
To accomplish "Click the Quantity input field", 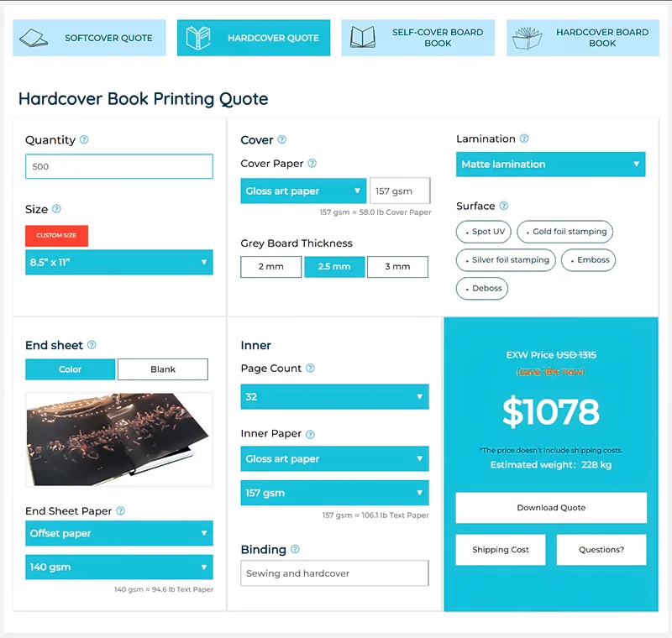I will click(x=118, y=166).
